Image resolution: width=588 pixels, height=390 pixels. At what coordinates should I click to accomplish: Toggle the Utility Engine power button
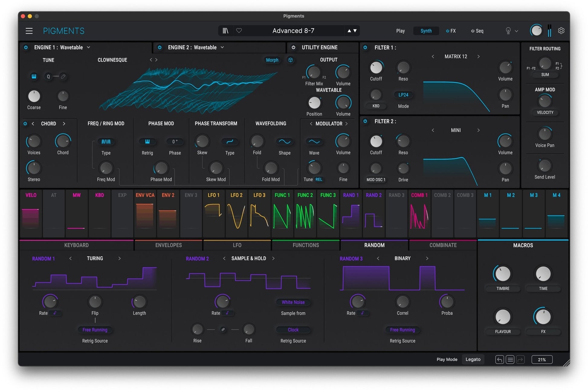point(293,47)
